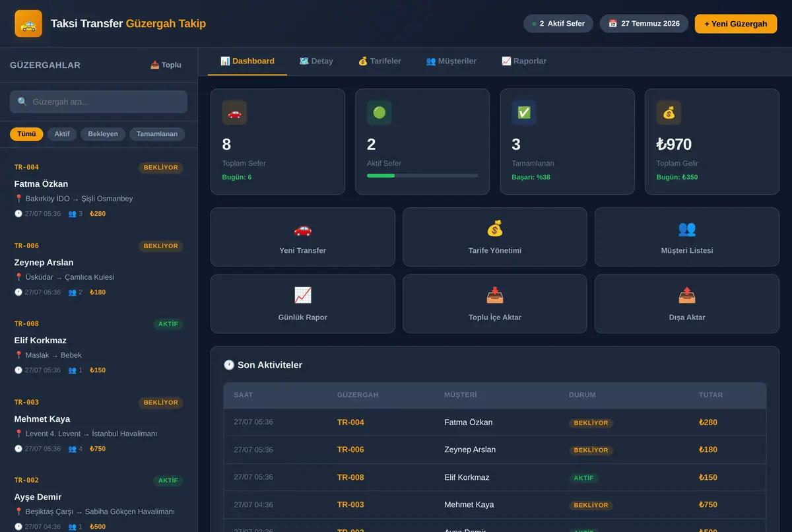Viewport: 792px width, 532px height.
Task: Click the Zeynep Arslan name in sidebar
Action: [44, 263]
